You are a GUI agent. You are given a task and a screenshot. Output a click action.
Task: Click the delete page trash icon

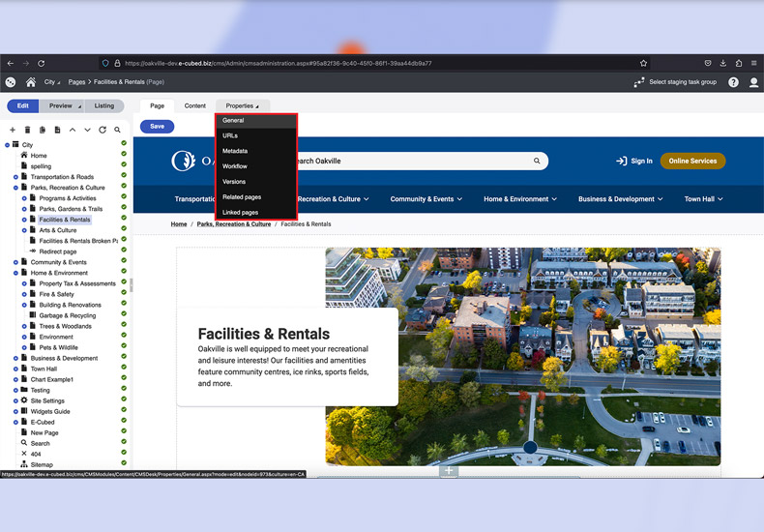28,130
